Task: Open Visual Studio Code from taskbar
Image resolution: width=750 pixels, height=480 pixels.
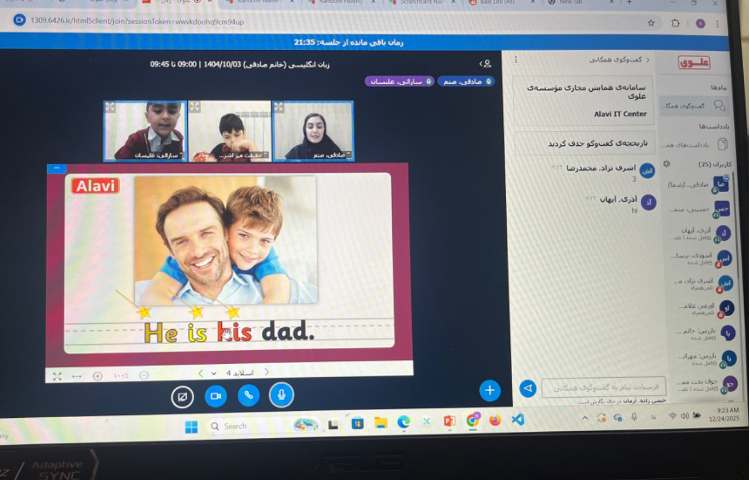Action: 518,420
